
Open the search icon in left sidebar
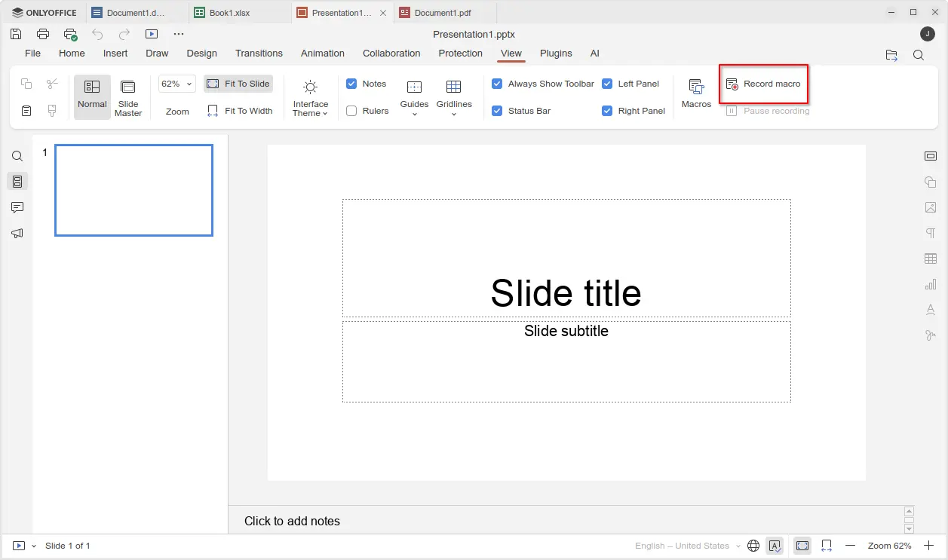[17, 157]
